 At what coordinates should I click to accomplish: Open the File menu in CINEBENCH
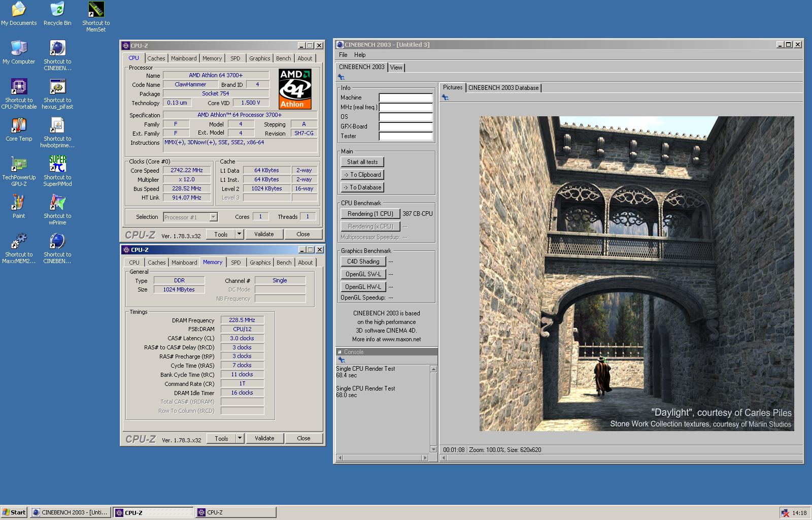point(343,55)
